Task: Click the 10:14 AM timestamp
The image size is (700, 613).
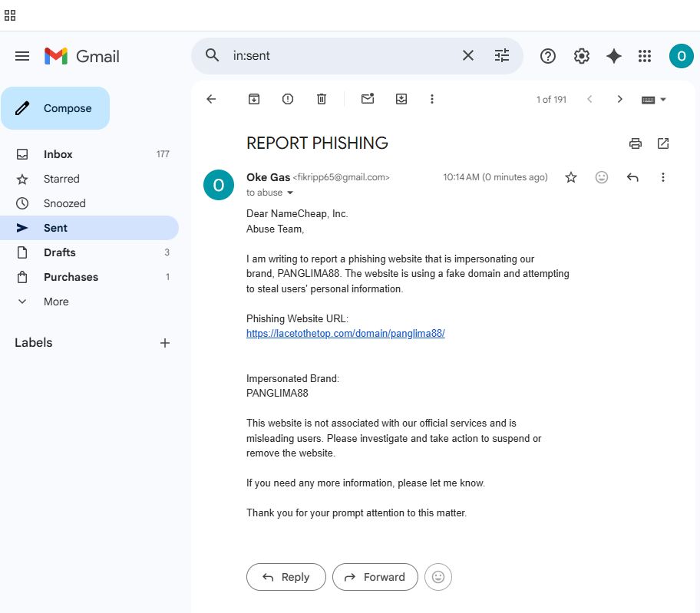Action: point(495,177)
